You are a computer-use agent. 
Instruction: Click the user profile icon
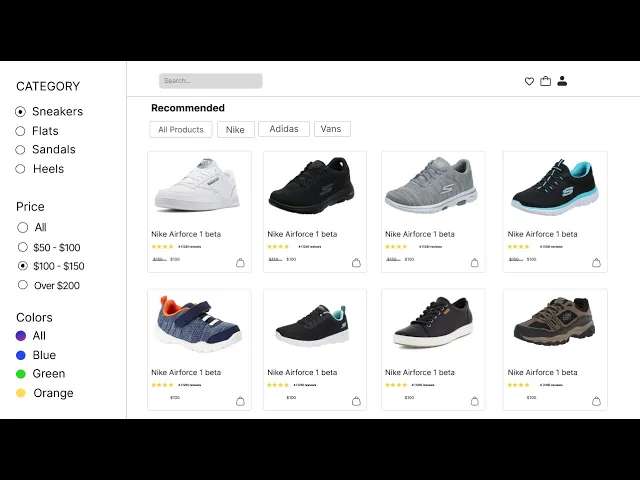[x=562, y=81]
